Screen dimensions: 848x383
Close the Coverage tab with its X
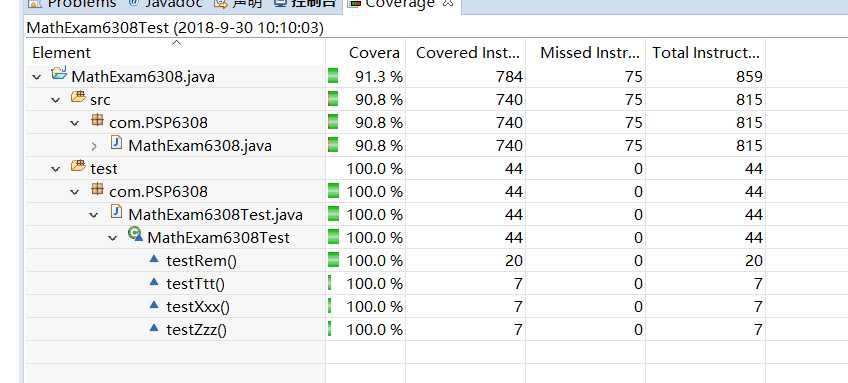point(447,4)
